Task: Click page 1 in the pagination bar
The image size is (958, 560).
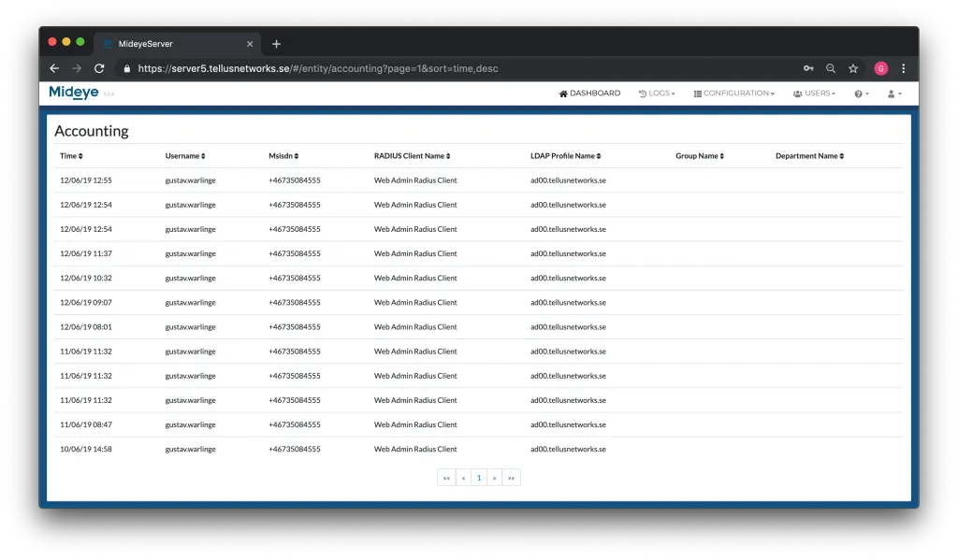Action: 479,478
